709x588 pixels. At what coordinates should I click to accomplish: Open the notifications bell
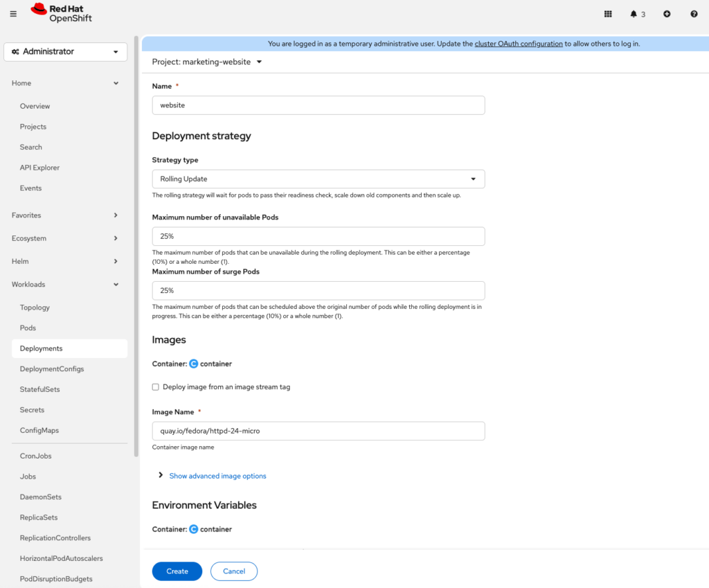coord(637,14)
